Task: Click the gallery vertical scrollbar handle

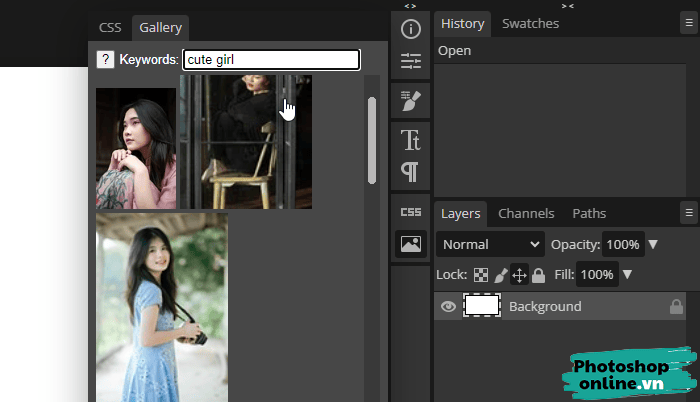Action: [372, 140]
